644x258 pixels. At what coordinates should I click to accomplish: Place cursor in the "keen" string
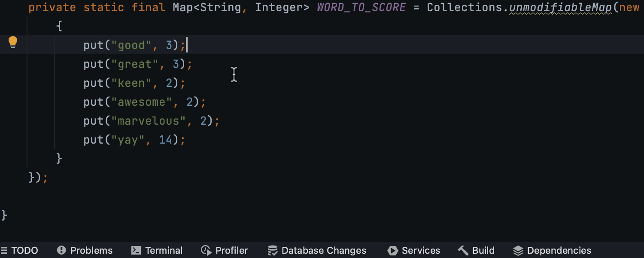(131, 83)
